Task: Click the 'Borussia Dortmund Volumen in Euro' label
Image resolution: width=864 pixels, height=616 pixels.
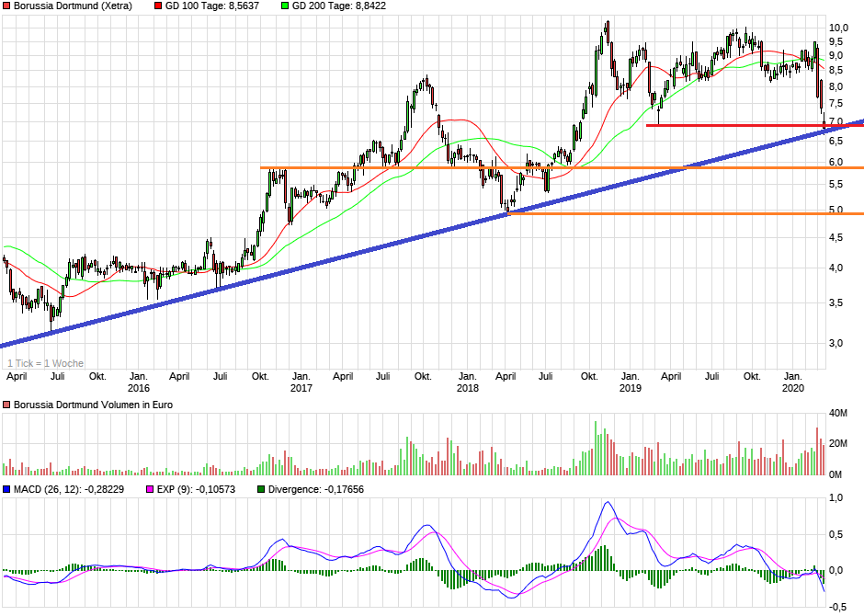Action: (93, 405)
